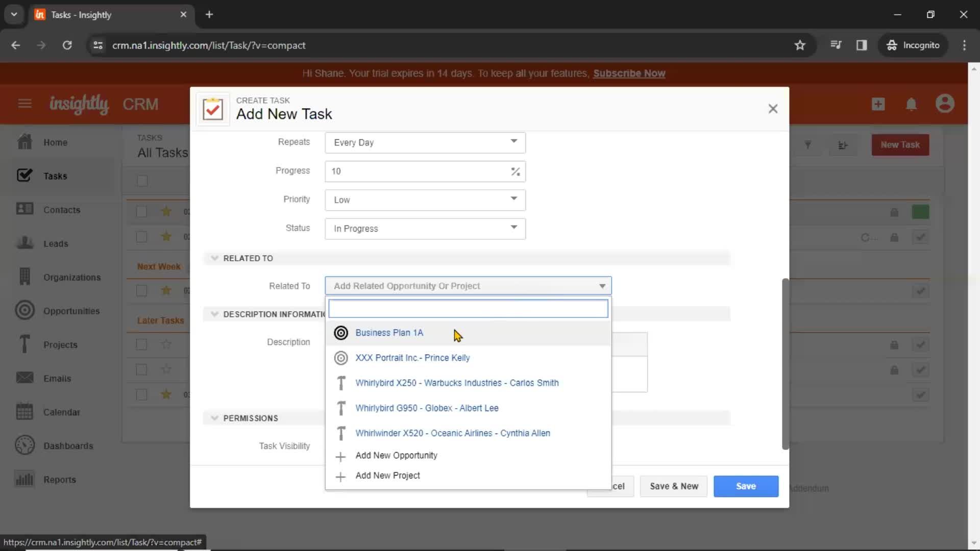Viewport: 980px width, 551px height.
Task: Check the third Later Tasks checkbox
Action: 141,394
